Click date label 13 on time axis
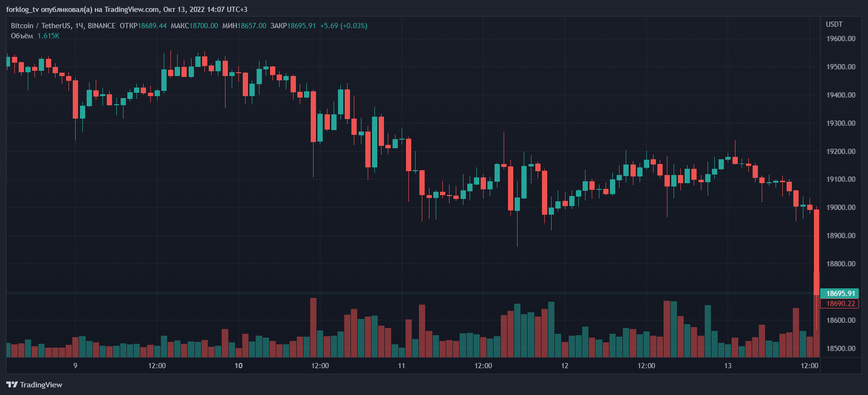 [728, 366]
